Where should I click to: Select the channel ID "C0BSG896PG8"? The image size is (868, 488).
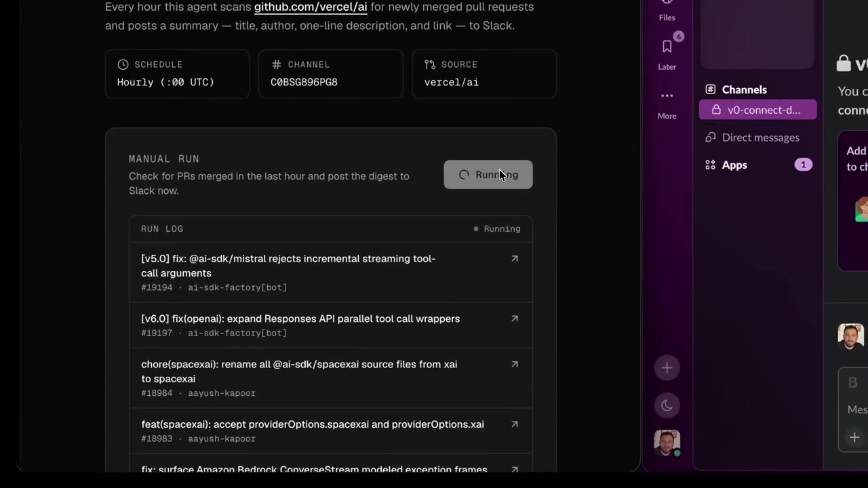[304, 82]
